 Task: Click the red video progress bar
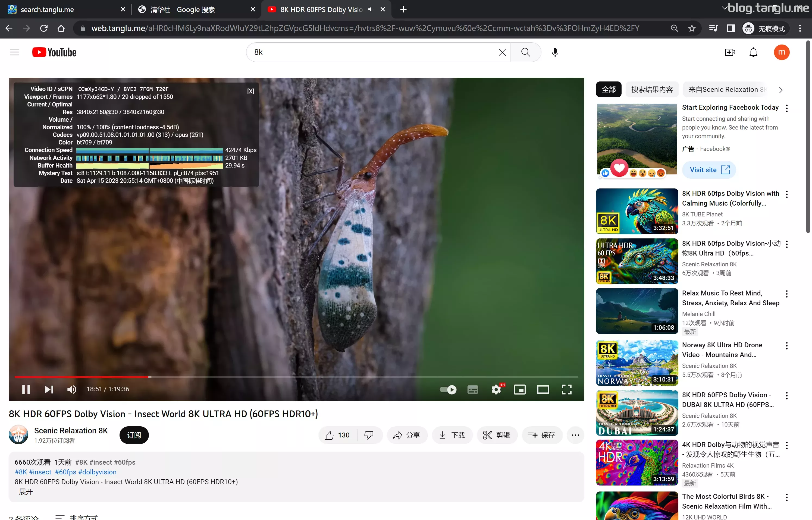[81, 377]
